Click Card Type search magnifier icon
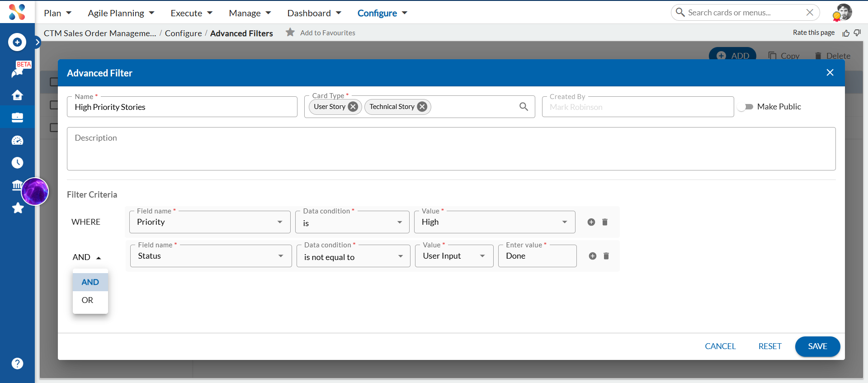 click(524, 107)
